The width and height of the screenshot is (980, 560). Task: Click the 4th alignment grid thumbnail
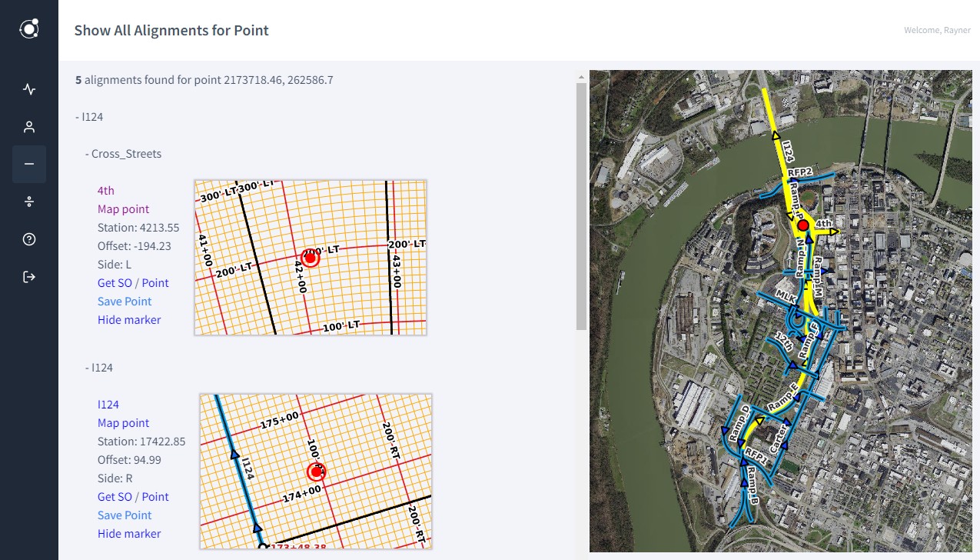pos(311,258)
